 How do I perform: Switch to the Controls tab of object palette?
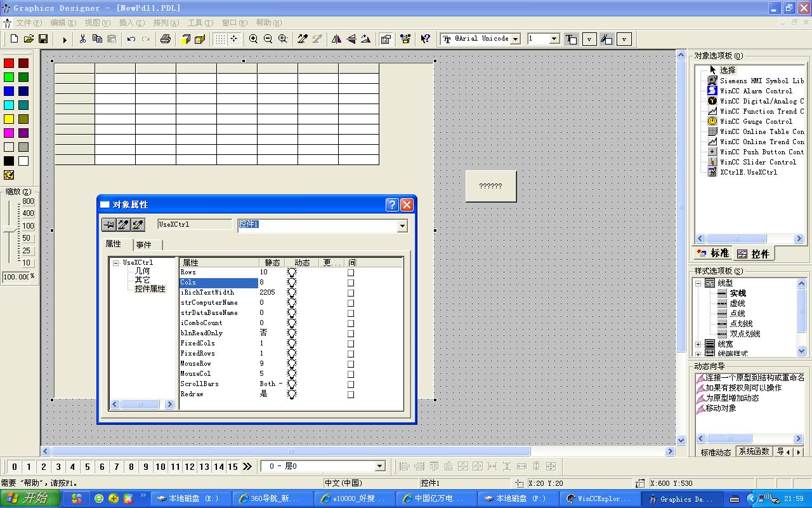point(753,253)
